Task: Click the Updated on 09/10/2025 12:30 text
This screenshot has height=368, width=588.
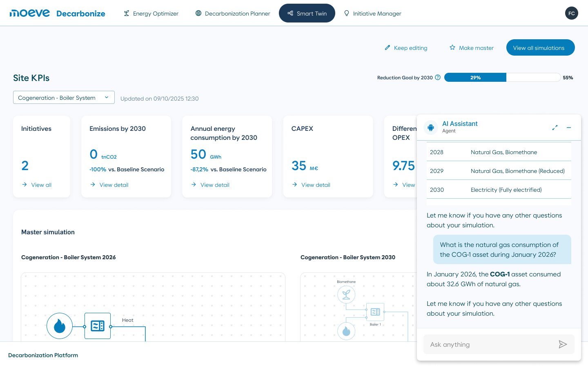Action: click(x=160, y=99)
